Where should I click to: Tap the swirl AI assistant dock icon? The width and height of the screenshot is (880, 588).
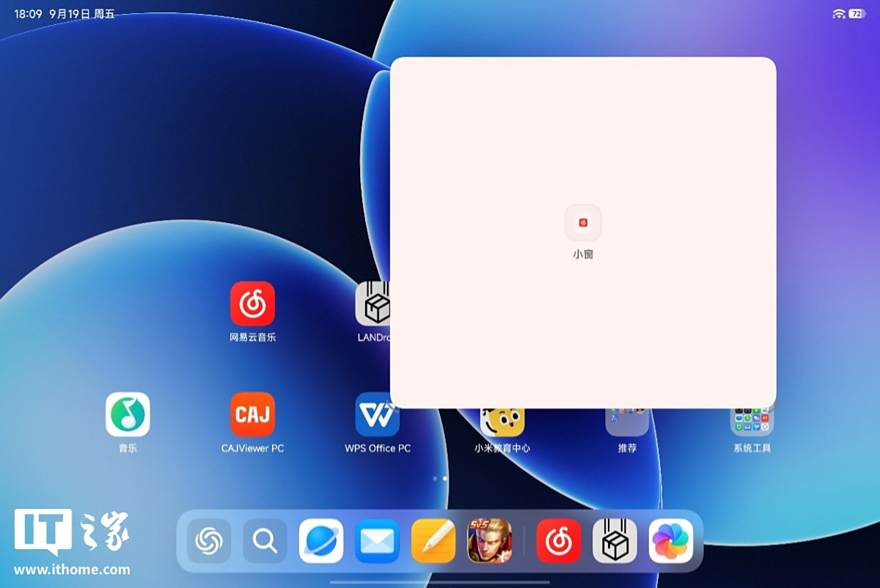pyautogui.click(x=209, y=541)
